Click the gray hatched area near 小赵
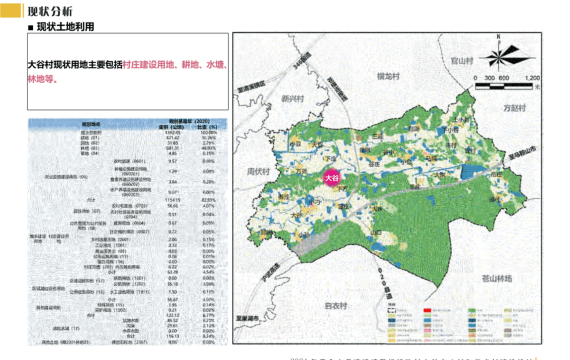Viewport: 570px width, 360px height. tap(313, 243)
